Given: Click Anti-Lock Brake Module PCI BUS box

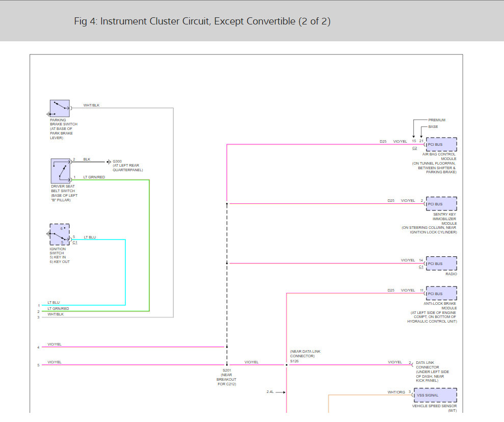Looking at the screenshot, I should tap(441, 294).
